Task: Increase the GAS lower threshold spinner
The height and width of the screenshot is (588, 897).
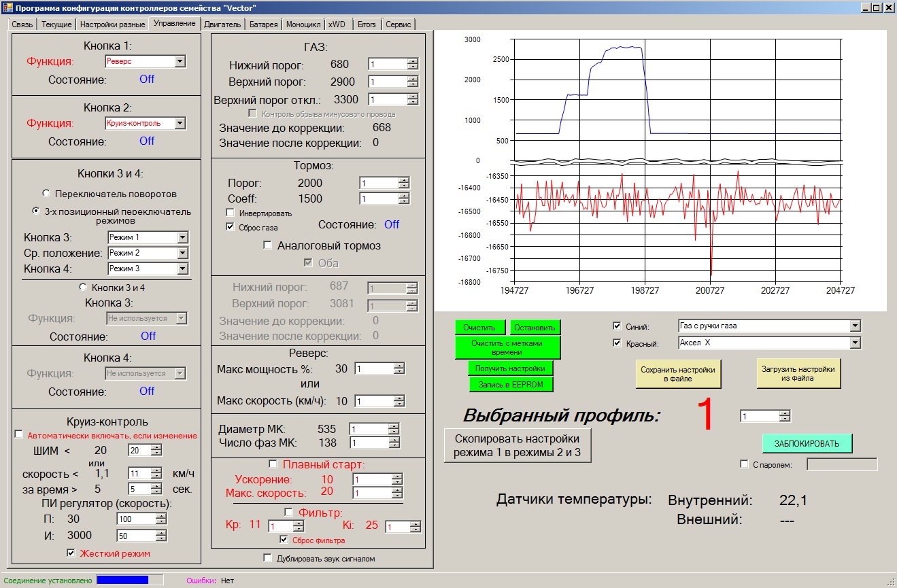Action: [413, 62]
